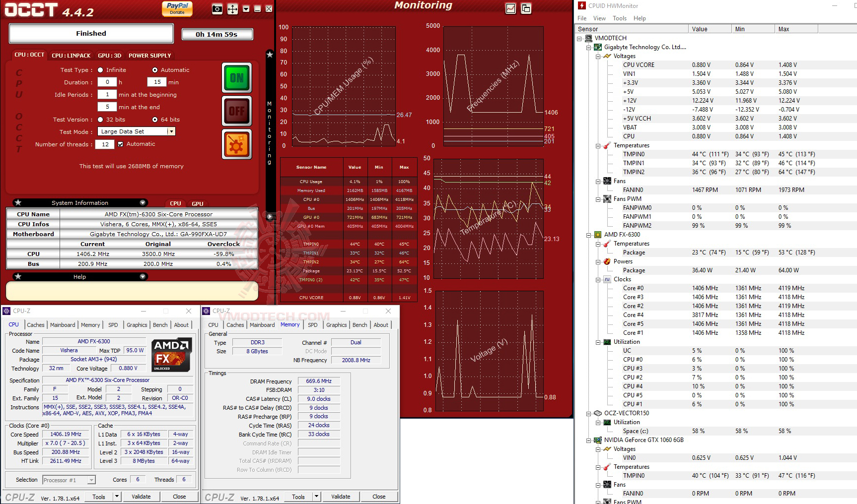
Task: Click Validate in the CPU-Z window showing memory timings
Action: coord(341,497)
